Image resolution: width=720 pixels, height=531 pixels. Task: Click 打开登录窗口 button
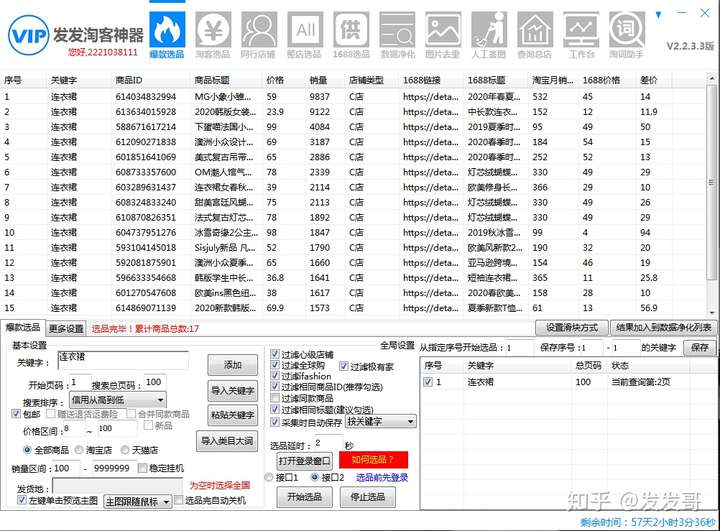304,461
